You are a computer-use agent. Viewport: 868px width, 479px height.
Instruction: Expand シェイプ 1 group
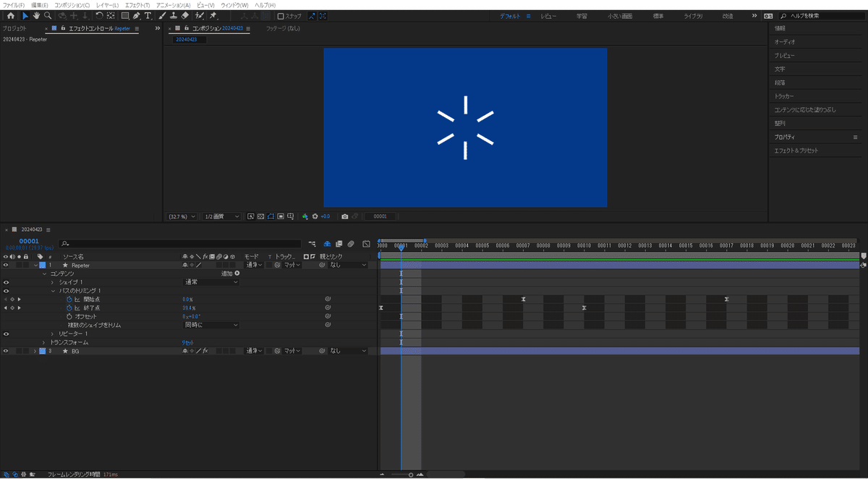coord(52,282)
